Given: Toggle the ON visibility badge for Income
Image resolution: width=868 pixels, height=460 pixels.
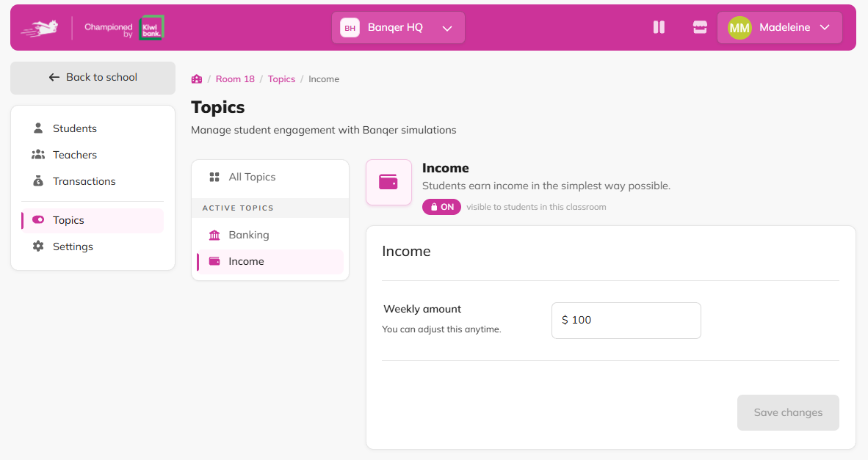Looking at the screenshot, I should click(x=442, y=207).
